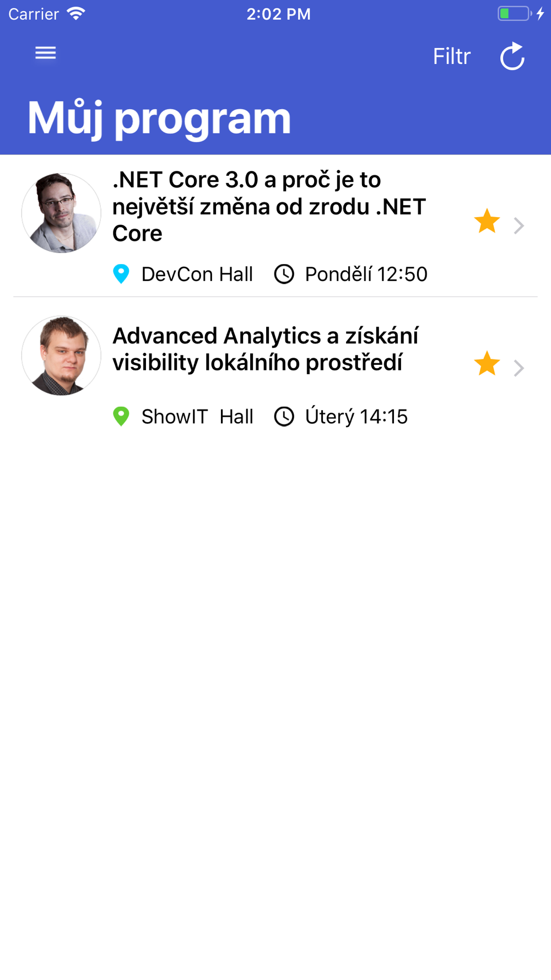Expand .NET Core 3.0 session details chevron
Viewport: 551px width, 980px height.
pos(518,225)
